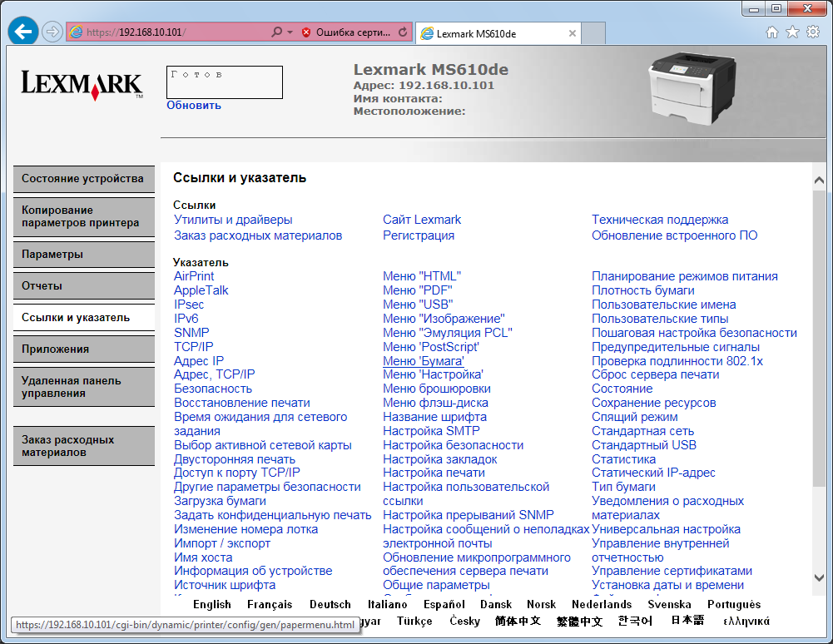This screenshot has height=644, width=833.
Task: Open Меню 'Бумага' link
Action: tap(424, 361)
